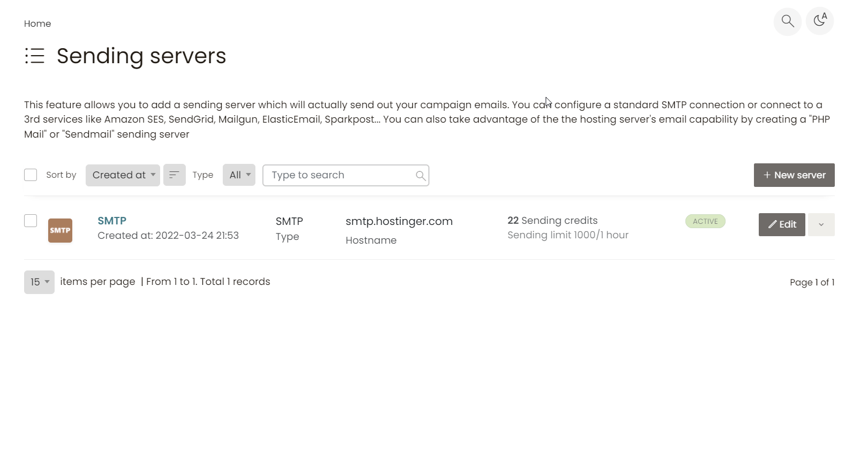
Task: Select the checkbox for the SMTP server row
Action: (31, 221)
